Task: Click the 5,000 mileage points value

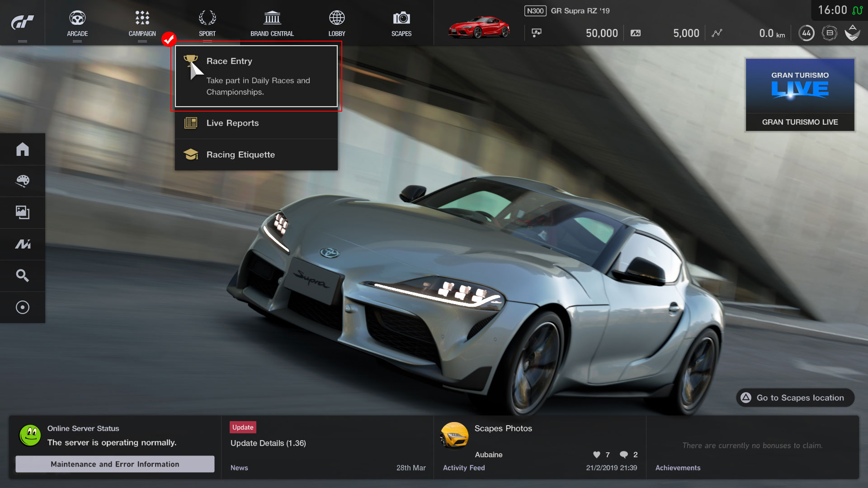Action: pyautogui.click(x=686, y=33)
